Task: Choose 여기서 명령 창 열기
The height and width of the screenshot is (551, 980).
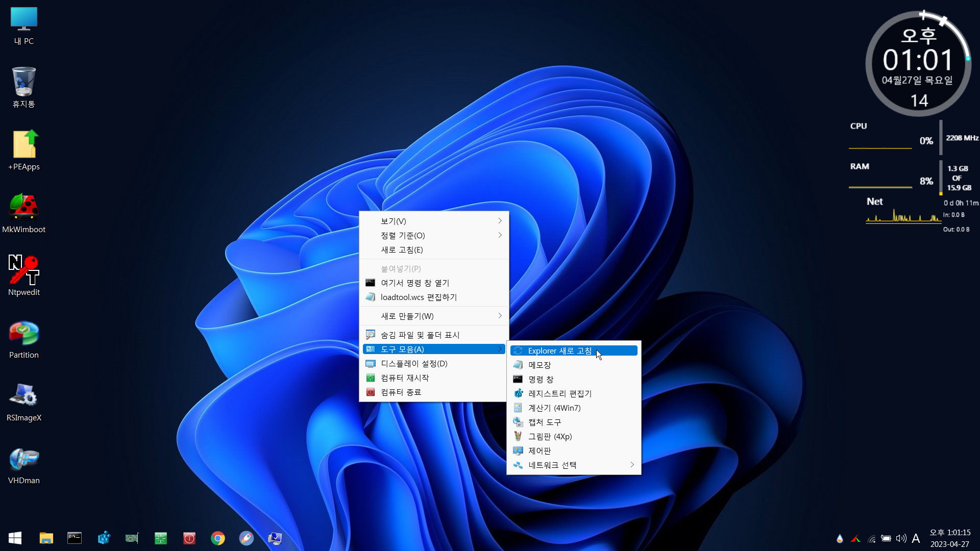Action: pyautogui.click(x=434, y=283)
